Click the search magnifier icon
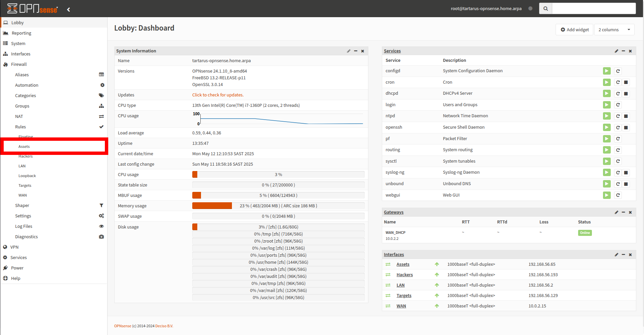 coord(546,9)
